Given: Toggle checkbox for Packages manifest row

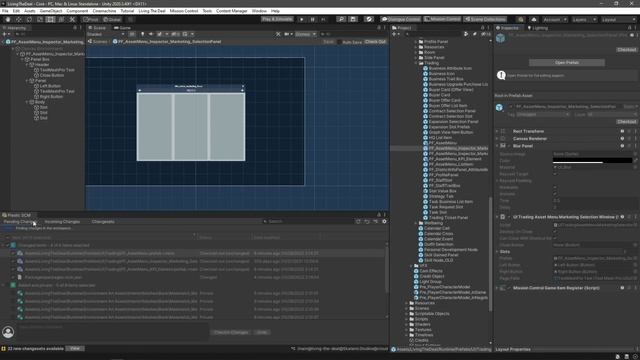Looking at the screenshot, I should point(13,277).
